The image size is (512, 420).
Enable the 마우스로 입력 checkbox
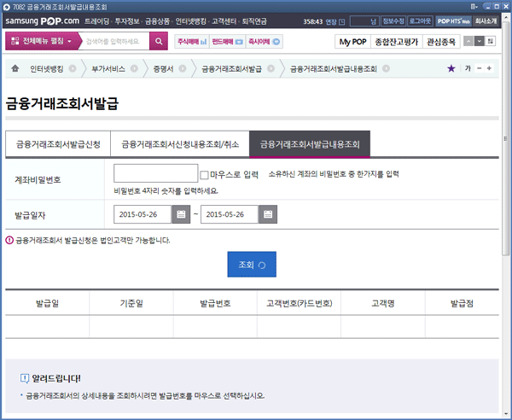pos(204,175)
